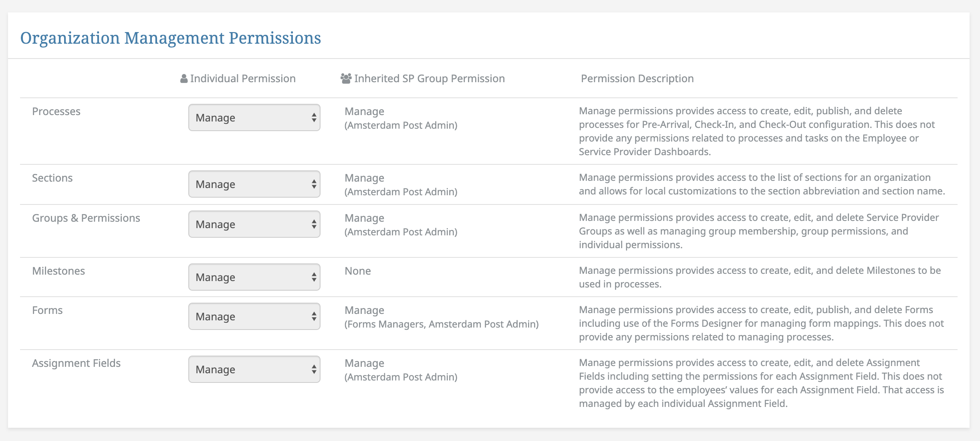
Task: Click inherited Manage text in Processes row
Action: 365,111
